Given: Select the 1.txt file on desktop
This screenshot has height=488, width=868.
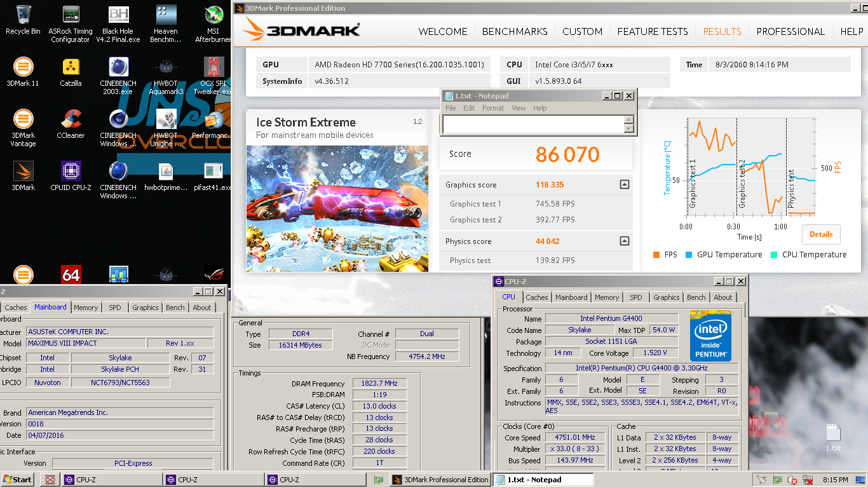Looking at the screenshot, I should pyautogui.click(x=833, y=438).
